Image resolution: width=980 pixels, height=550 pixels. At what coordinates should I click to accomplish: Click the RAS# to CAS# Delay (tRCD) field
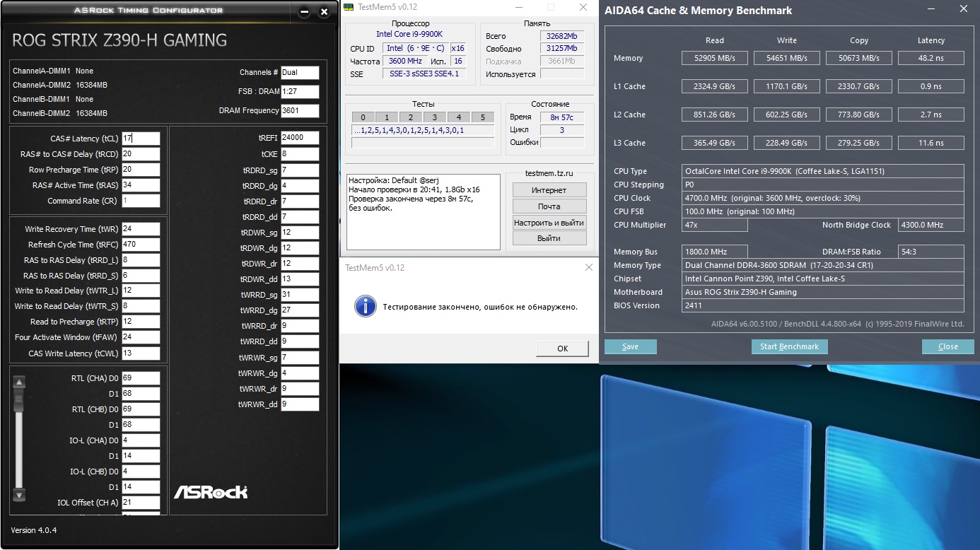coord(141,154)
